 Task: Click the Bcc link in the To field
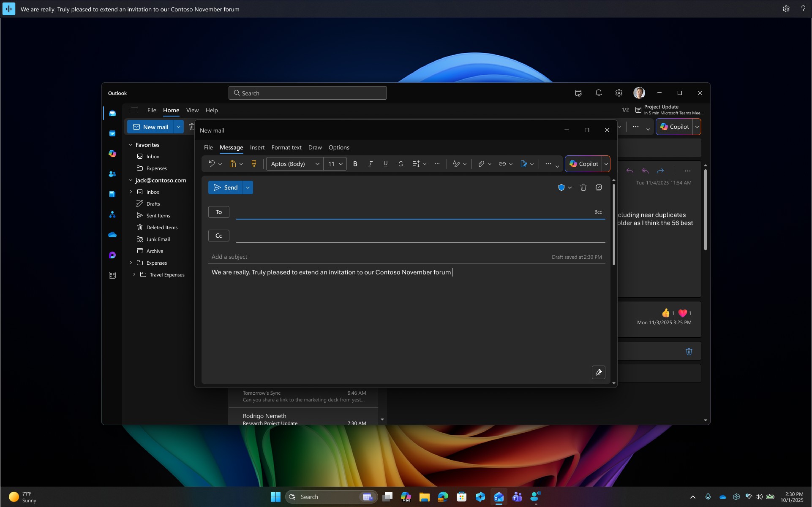tap(598, 212)
